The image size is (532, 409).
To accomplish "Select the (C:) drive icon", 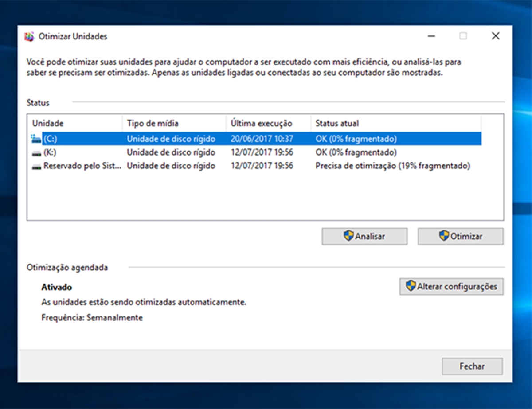I will [36, 139].
